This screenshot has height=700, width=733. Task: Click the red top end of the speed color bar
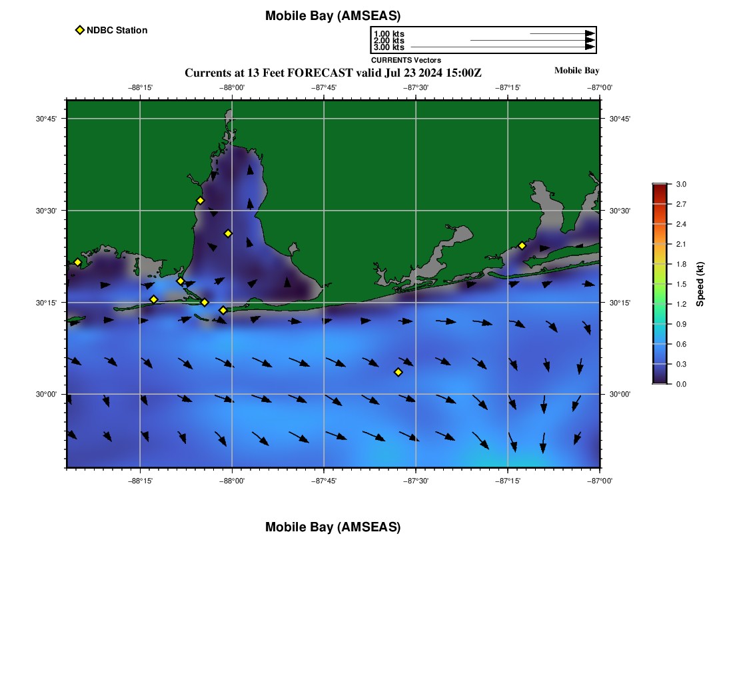[x=659, y=187]
